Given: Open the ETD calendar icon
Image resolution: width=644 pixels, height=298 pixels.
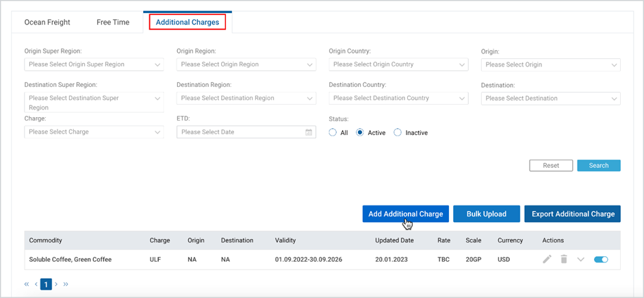Looking at the screenshot, I should pyautogui.click(x=309, y=132).
